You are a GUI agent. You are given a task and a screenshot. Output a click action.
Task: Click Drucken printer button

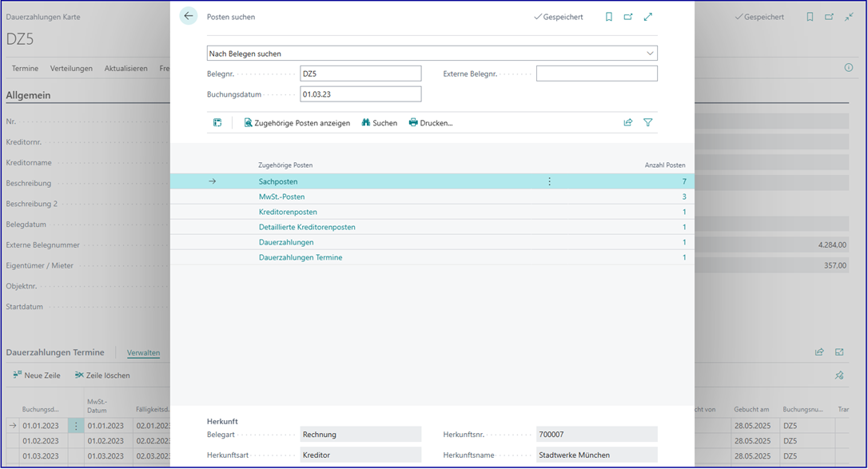pyautogui.click(x=430, y=123)
